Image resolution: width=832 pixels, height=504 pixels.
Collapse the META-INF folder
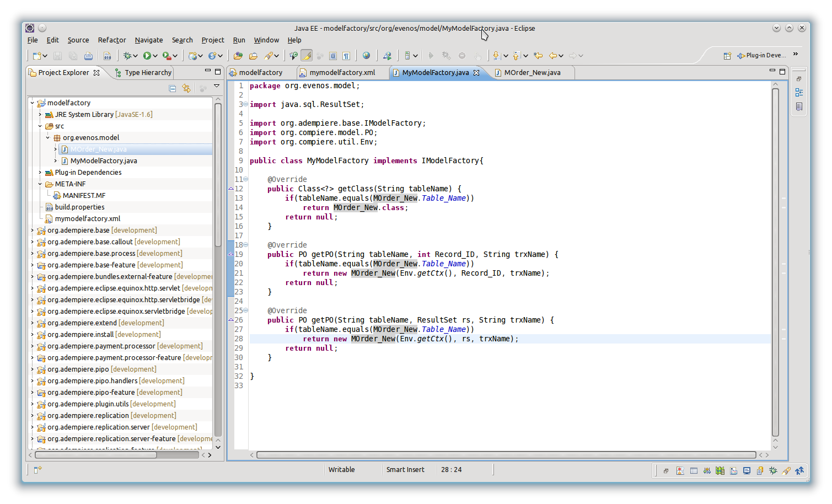click(x=40, y=184)
